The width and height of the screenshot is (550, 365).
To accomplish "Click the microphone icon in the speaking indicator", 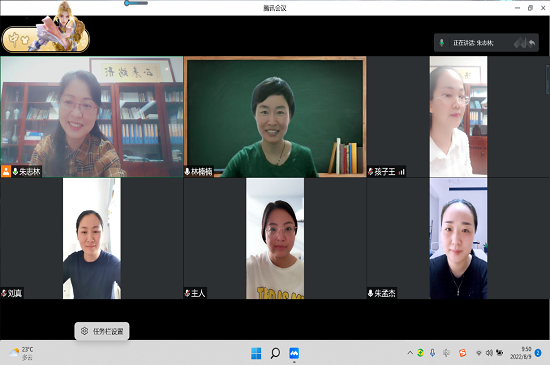I will coord(442,43).
